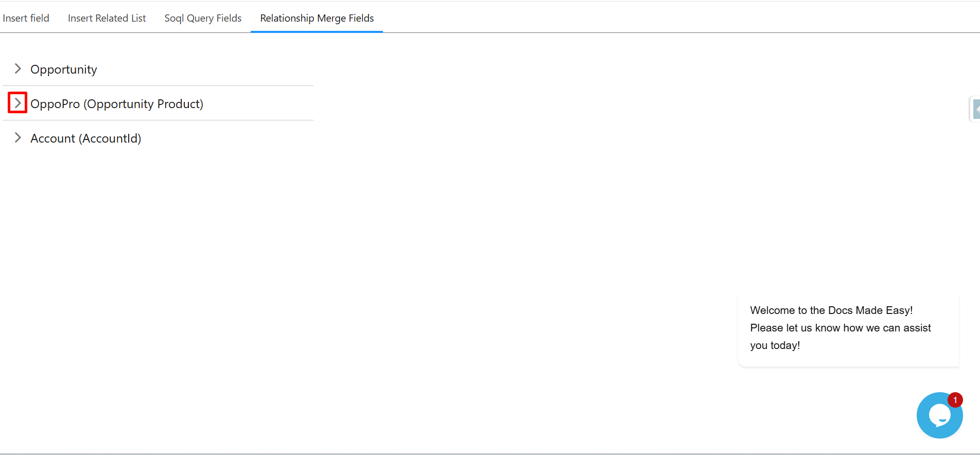Screen dimensions: 980x455
Task: Select the Relationship Merge Fields tab
Action: coord(317,18)
